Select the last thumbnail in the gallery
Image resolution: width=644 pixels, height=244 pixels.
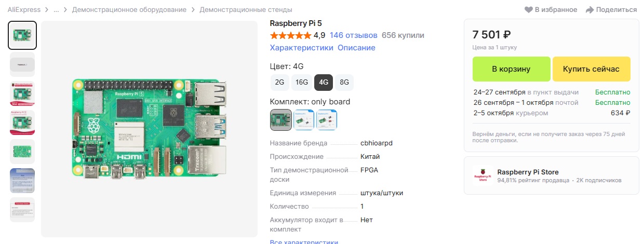pos(22,210)
